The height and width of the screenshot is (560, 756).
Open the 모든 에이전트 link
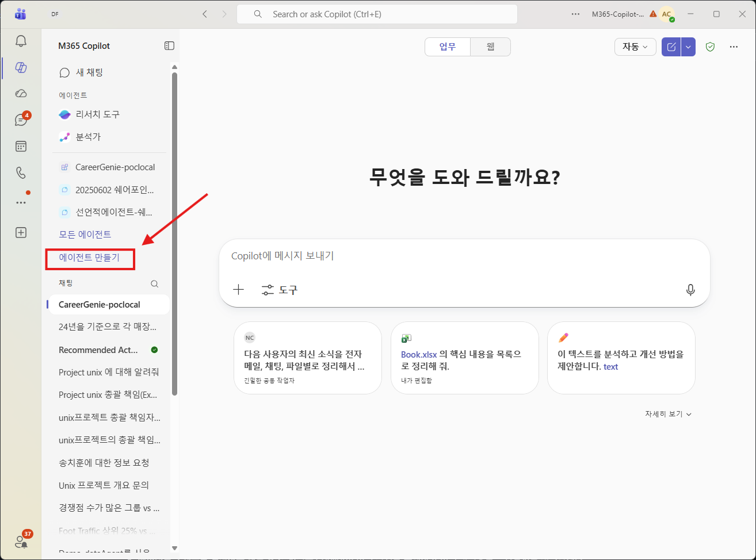click(x=85, y=234)
